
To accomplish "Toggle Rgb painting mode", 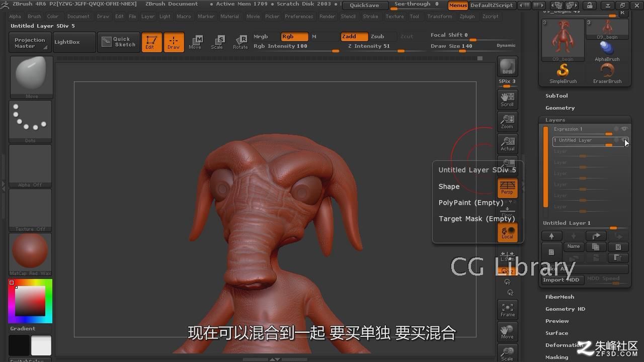I will click(294, 37).
